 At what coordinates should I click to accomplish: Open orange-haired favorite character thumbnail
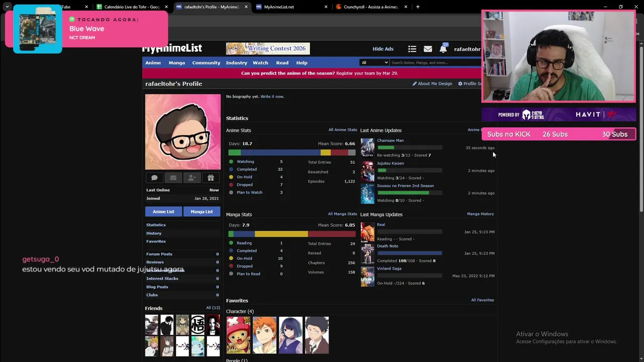pyautogui.click(x=265, y=335)
